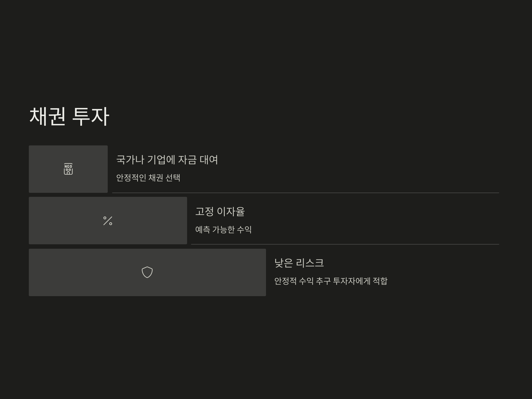Select the heading 국가나 기업에 자금 대여
Screen dimensions: 532x399
tap(167, 160)
